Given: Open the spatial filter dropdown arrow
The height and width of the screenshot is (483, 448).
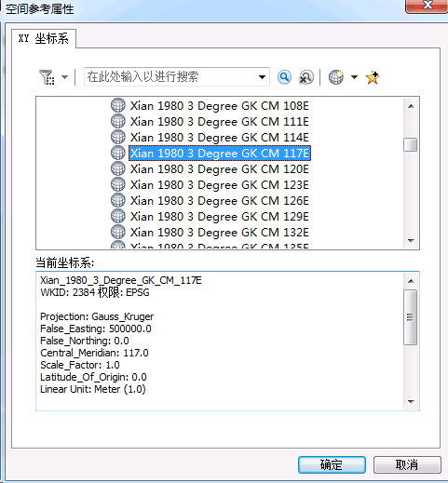Looking at the screenshot, I should [x=64, y=77].
